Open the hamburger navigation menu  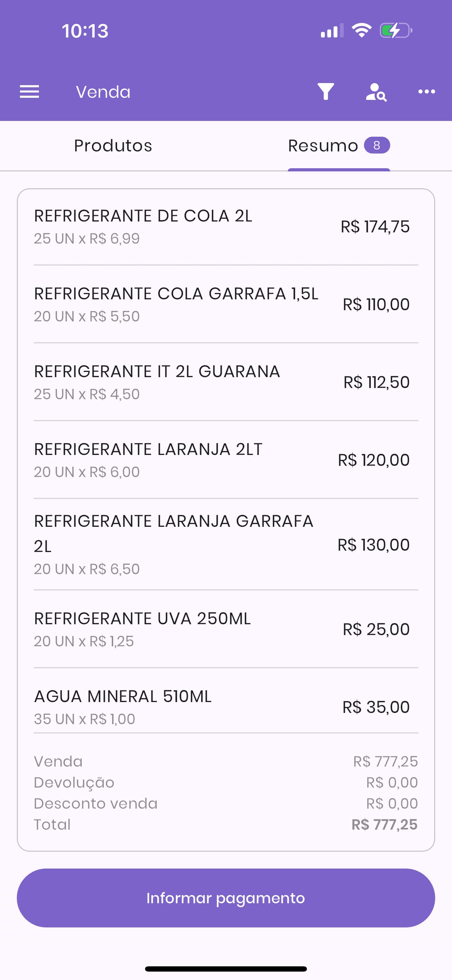29,92
